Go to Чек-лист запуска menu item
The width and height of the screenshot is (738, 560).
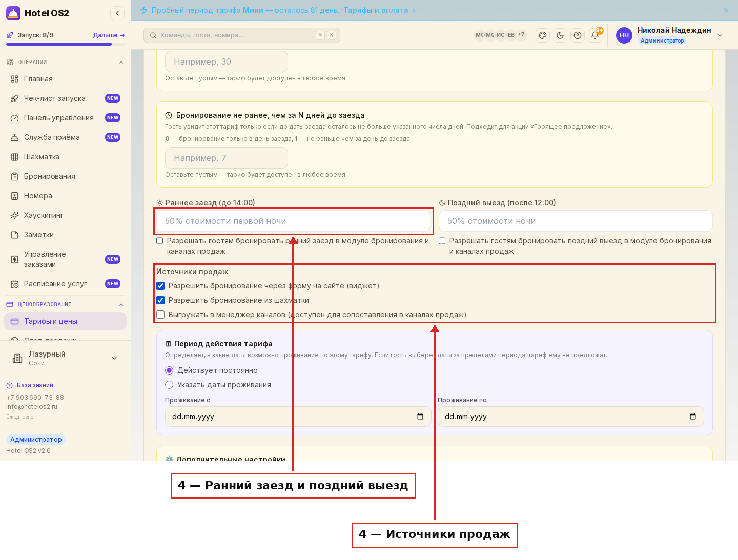(65, 98)
